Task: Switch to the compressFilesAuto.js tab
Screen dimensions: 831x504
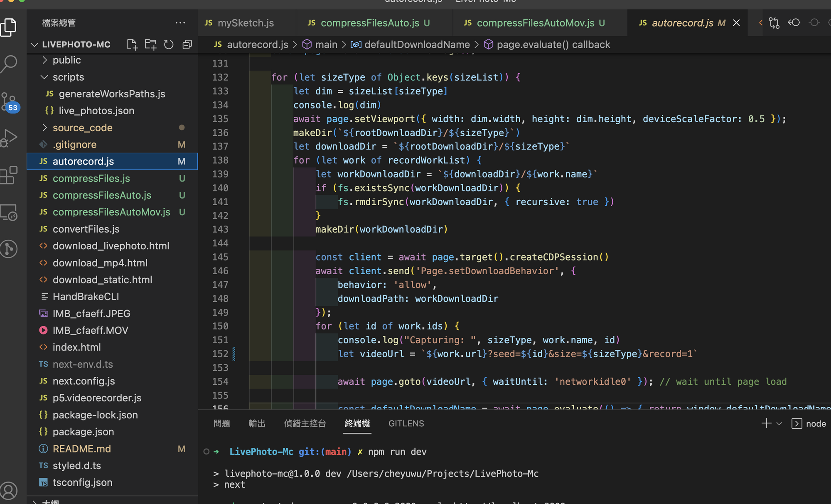Action: point(369,23)
